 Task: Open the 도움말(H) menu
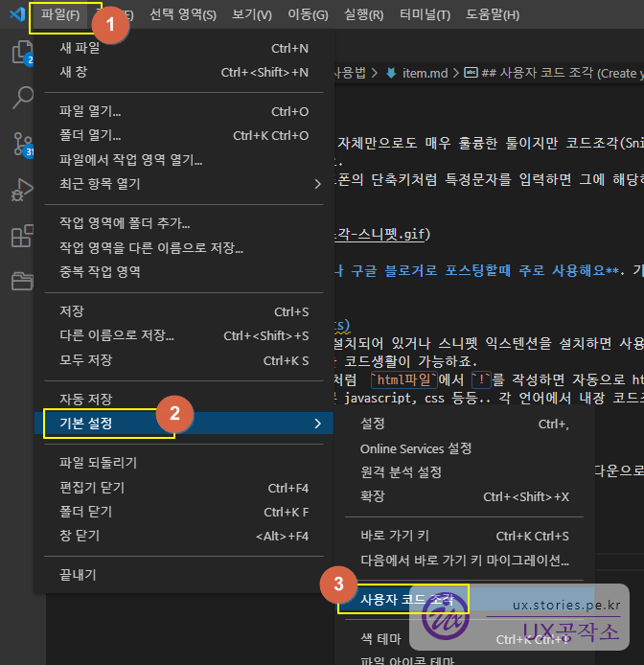click(493, 14)
